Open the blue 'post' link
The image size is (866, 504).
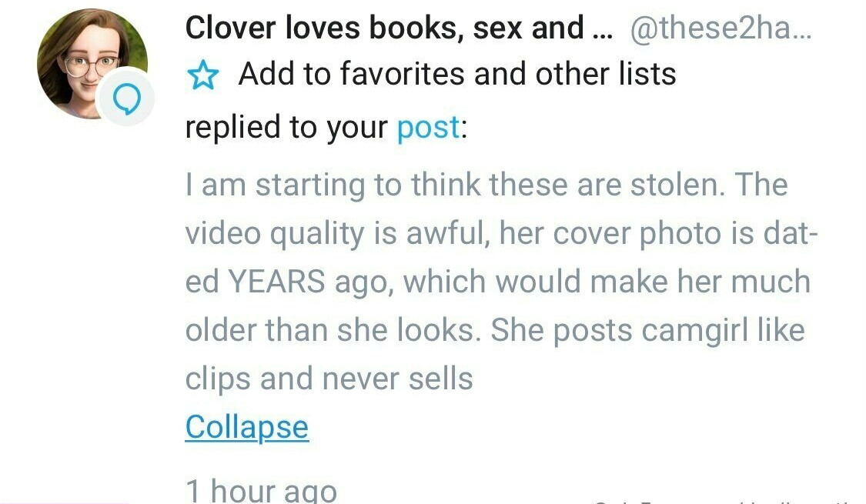coord(428,128)
